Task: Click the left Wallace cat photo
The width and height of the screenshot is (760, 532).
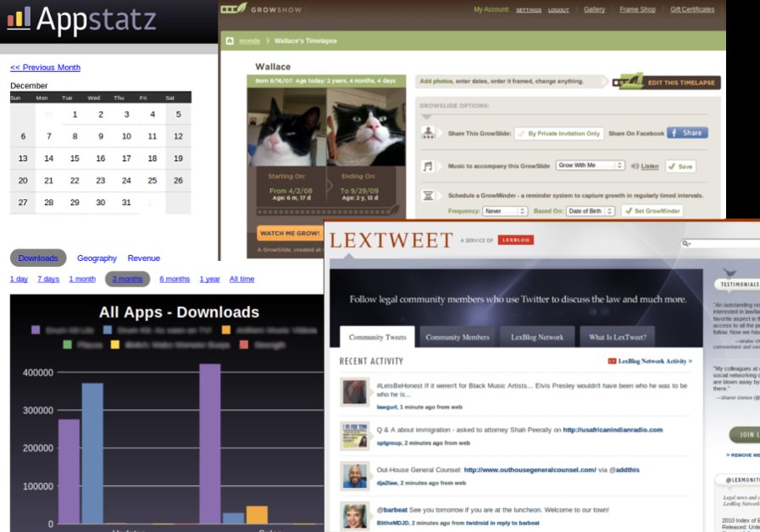Action: pyautogui.click(x=286, y=127)
